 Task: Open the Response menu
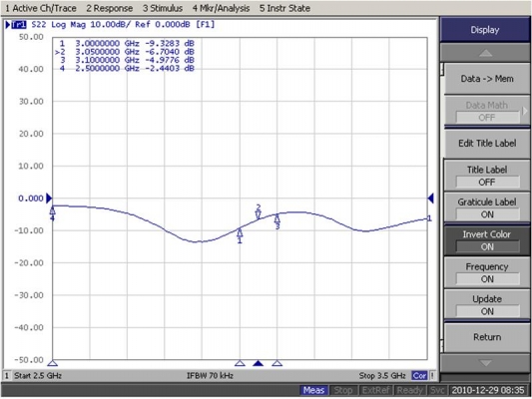(109, 8)
